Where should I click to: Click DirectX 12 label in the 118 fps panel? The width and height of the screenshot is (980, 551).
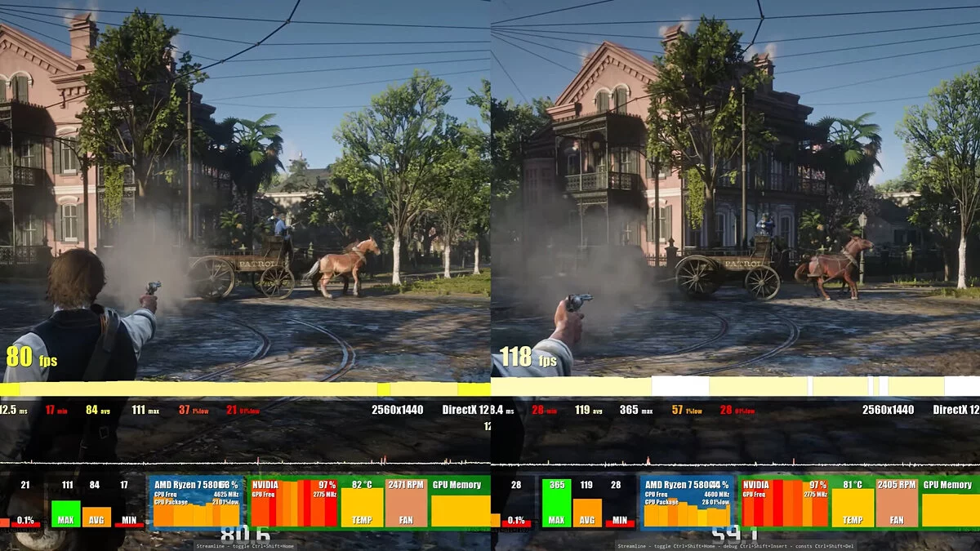955,410
